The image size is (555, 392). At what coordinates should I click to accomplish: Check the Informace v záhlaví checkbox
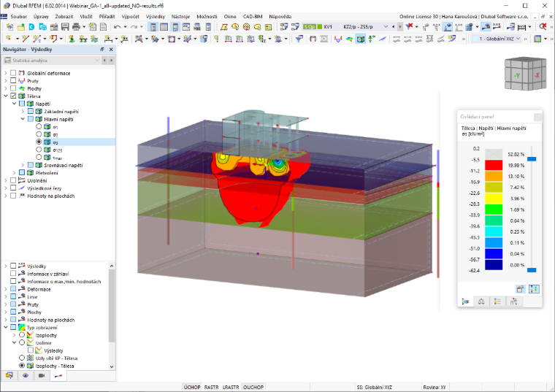point(13,274)
